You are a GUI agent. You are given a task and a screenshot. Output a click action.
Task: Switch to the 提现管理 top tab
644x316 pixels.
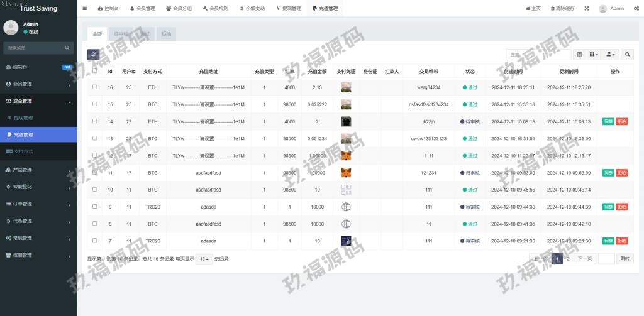click(289, 9)
